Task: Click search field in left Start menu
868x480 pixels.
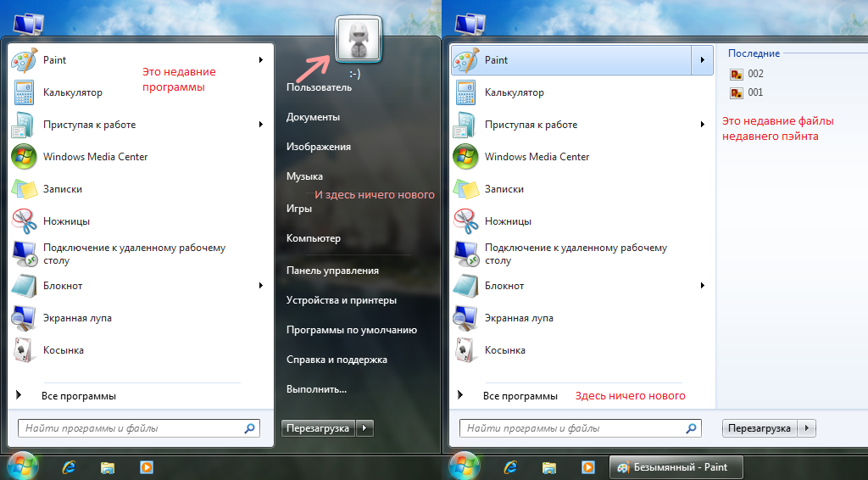Action: tap(131, 429)
